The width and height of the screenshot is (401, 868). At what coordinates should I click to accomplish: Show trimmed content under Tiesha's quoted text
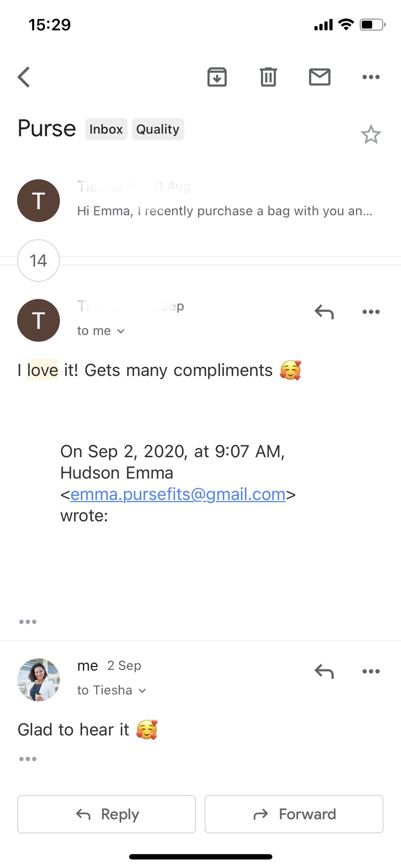click(x=28, y=622)
